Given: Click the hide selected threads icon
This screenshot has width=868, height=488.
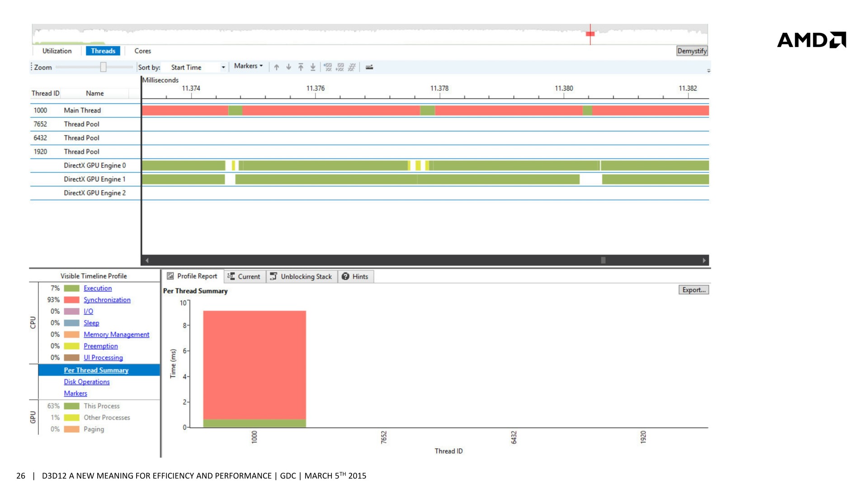Looking at the screenshot, I should (328, 67).
